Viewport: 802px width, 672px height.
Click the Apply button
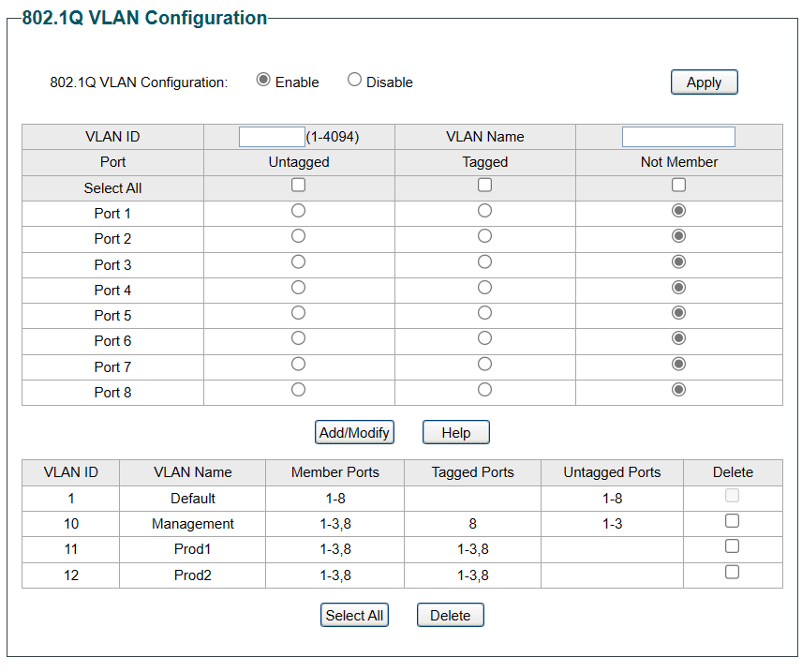pyautogui.click(x=704, y=82)
